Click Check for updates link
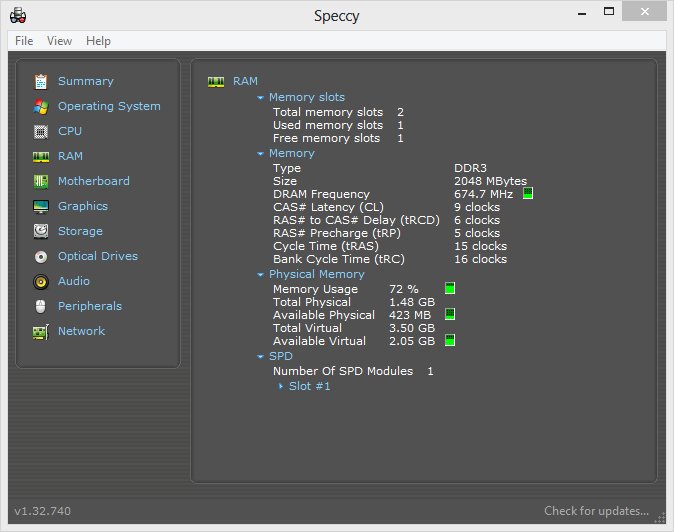Image resolution: width=674 pixels, height=532 pixels. (x=597, y=511)
